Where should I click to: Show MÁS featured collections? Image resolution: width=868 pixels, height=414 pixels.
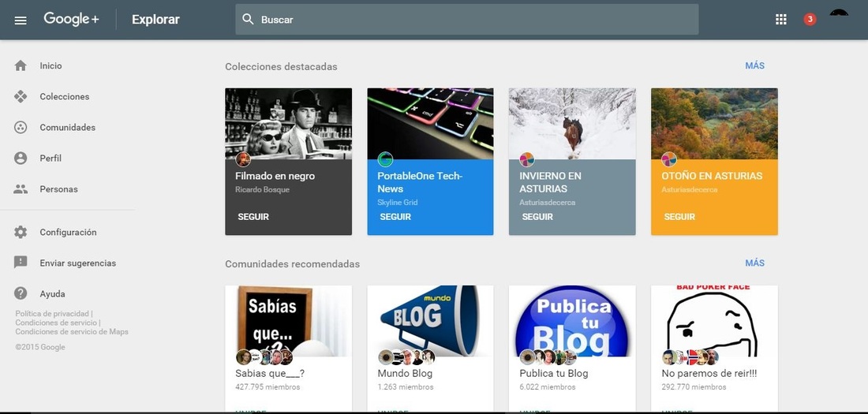coord(754,66)
